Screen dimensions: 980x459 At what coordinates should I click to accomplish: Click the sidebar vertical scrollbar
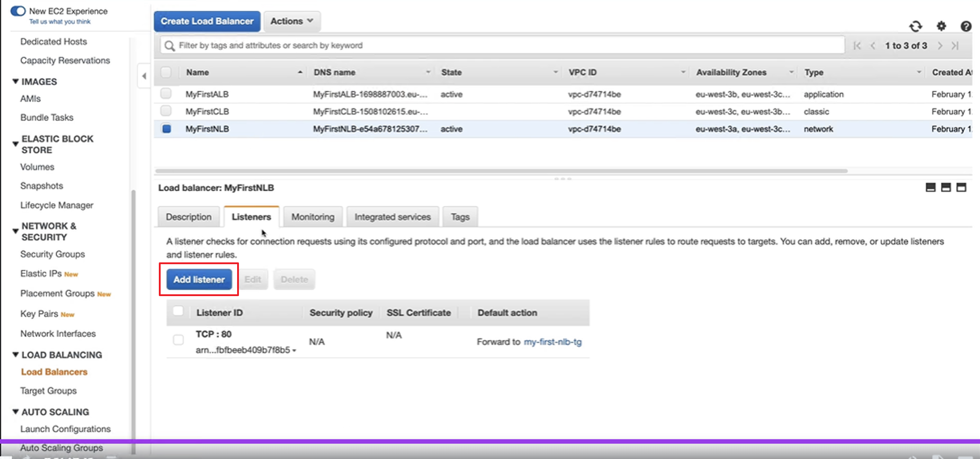click(133, 322)
